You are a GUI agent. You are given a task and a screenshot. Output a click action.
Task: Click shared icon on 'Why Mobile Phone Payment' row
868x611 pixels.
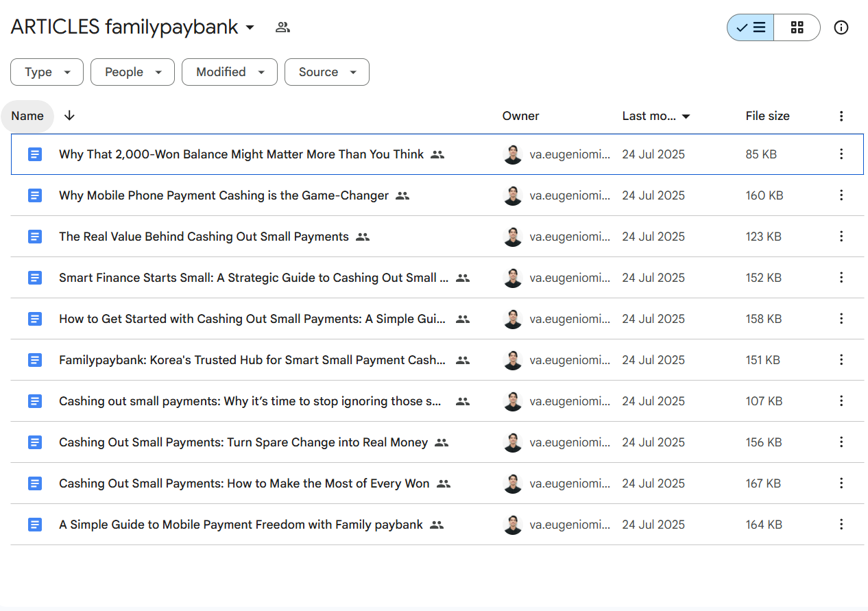tap(402, 196)
